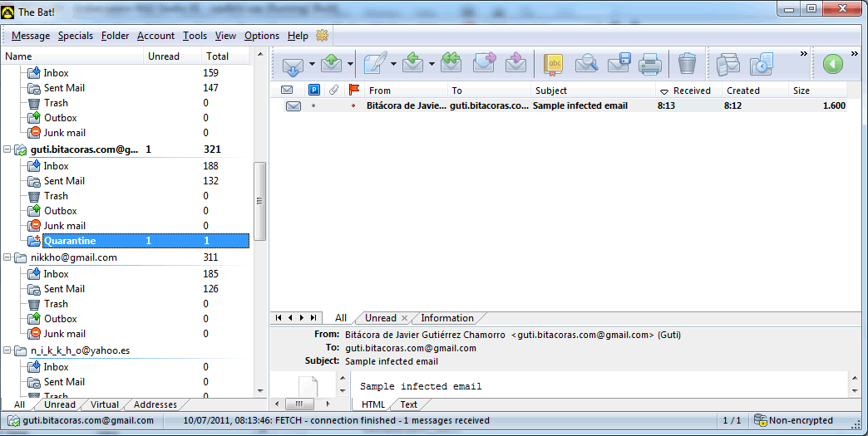Select Sent Mail with 132 messages
This screenshot has height=436, width=868.
(64, 181)
